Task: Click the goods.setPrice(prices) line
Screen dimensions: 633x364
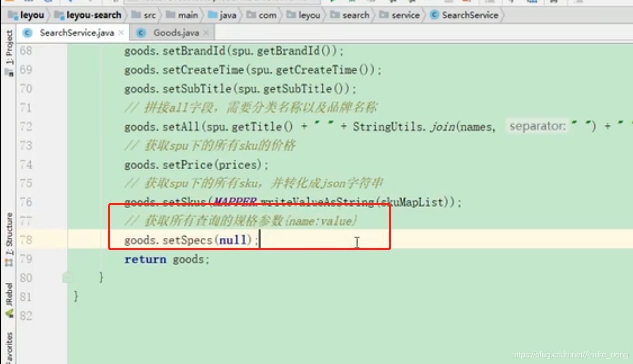Action: click(x=196, y=165)
